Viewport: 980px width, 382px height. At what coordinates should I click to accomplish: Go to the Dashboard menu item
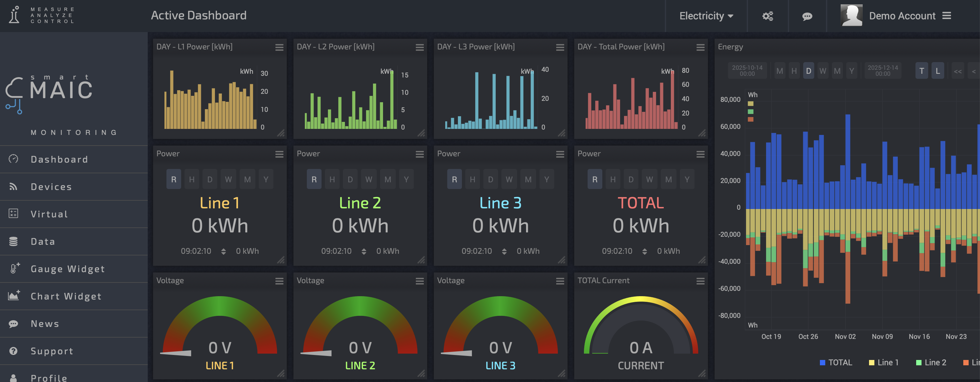pyautogui.click(x=59, y=159)
